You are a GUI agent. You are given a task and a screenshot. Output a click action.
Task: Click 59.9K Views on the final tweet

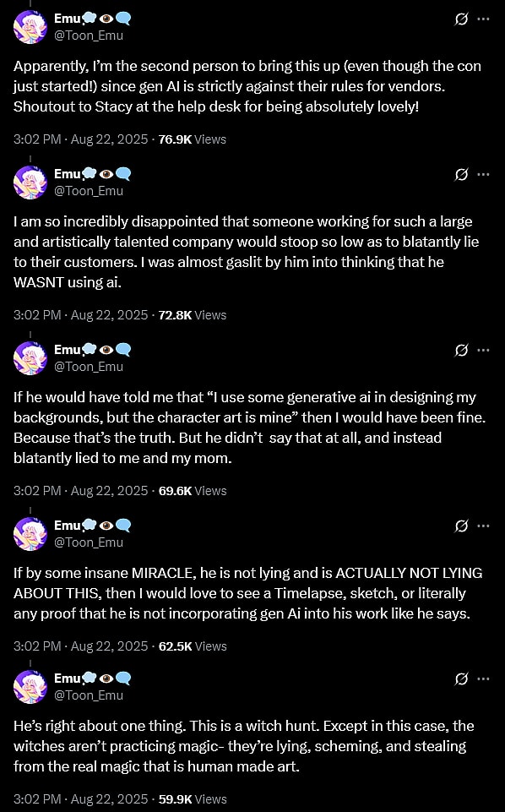click(193, 799)
